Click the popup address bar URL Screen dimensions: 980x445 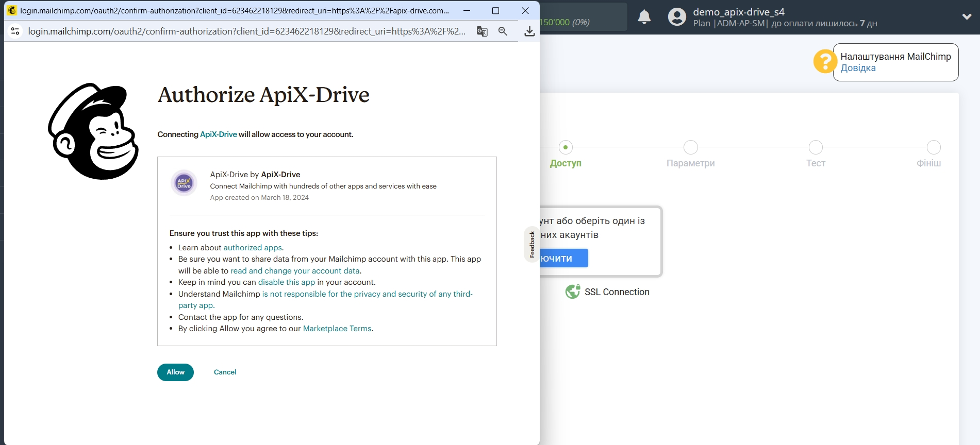coord(246,31)
